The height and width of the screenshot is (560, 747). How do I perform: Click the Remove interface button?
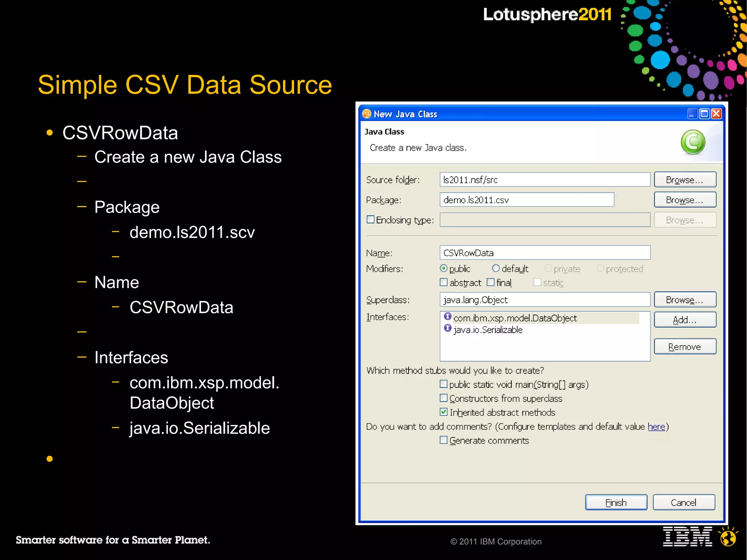point(685,347)
